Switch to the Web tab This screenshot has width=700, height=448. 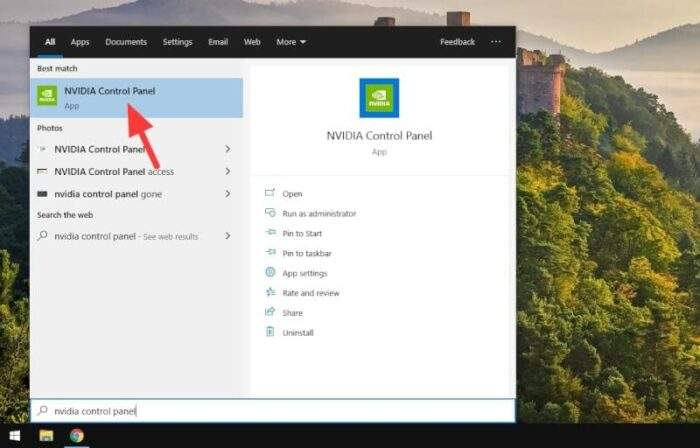[252, 42]
